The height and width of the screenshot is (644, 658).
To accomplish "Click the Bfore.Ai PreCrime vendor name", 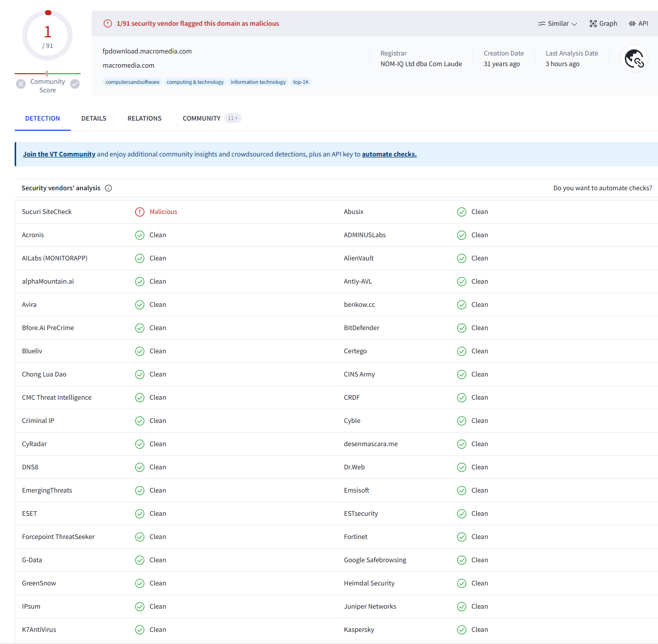I will pyautogui.click(x=48, y=328).
